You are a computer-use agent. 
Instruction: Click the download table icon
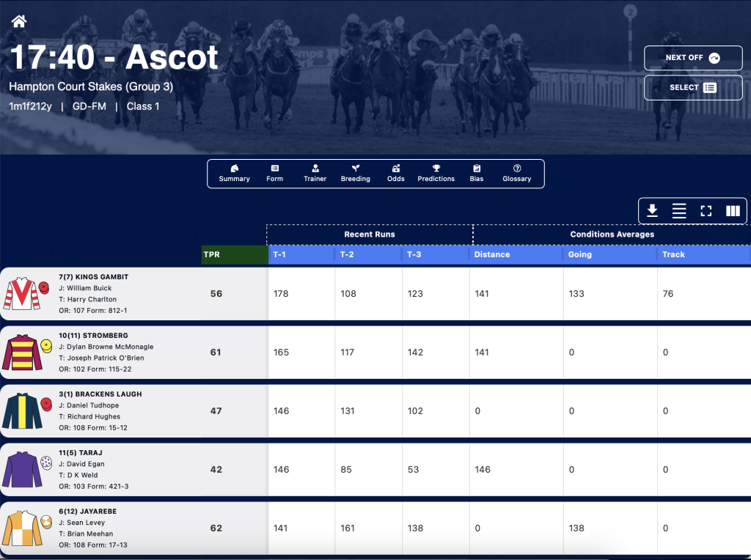[652, 210]
